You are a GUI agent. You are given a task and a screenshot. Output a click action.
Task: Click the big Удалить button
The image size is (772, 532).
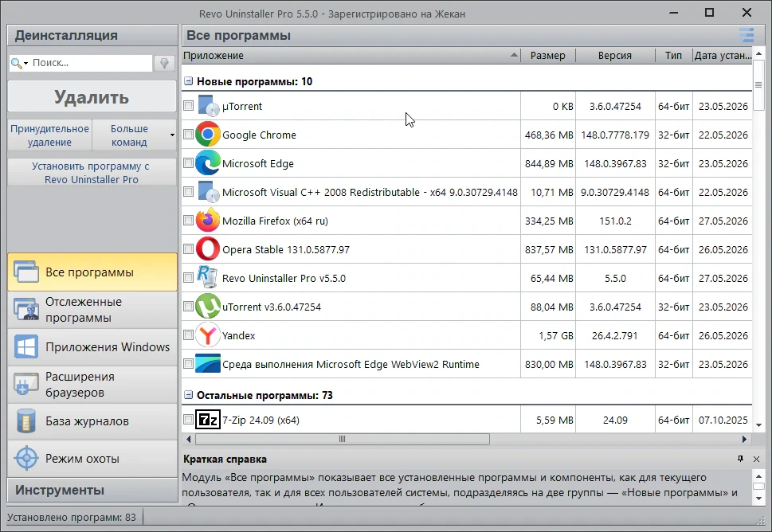(92, 97)
